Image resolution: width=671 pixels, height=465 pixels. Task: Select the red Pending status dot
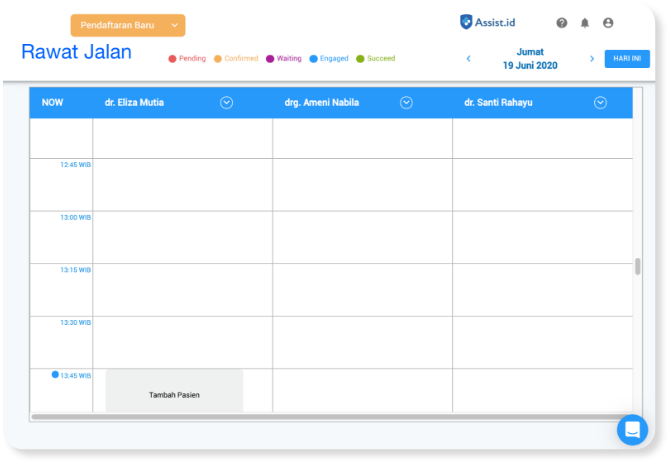click(x=172, y=59)
